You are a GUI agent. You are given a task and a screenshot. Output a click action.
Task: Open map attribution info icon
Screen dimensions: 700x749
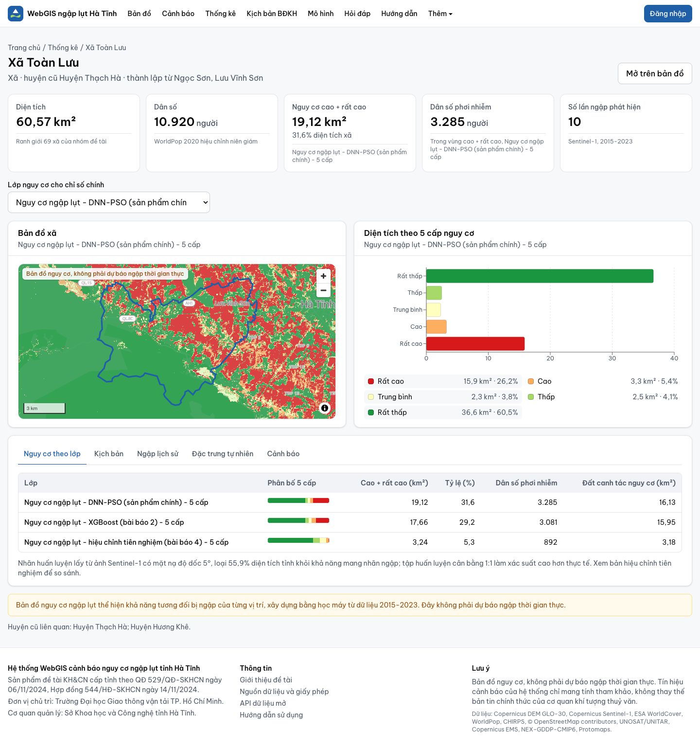(325, 408)
